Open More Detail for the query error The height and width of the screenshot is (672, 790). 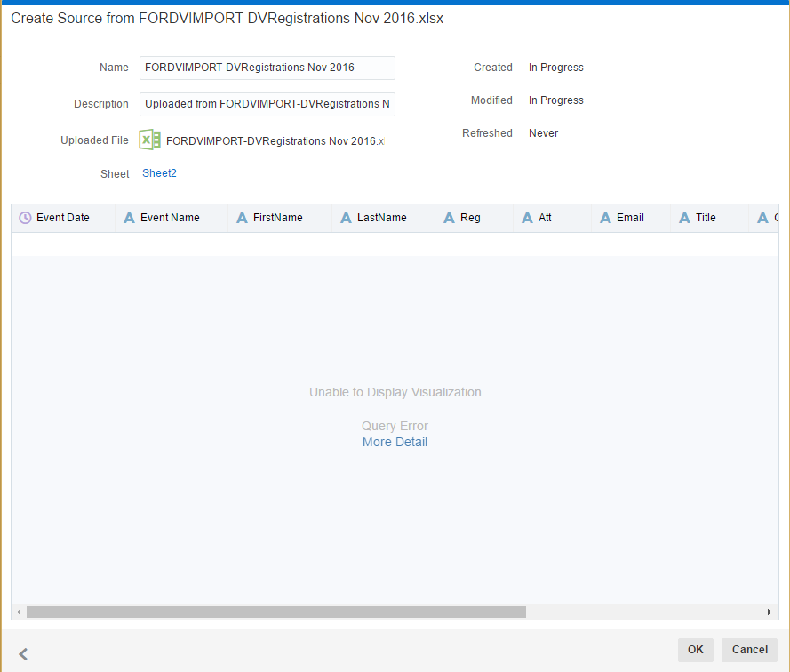[x=395, y=442]
